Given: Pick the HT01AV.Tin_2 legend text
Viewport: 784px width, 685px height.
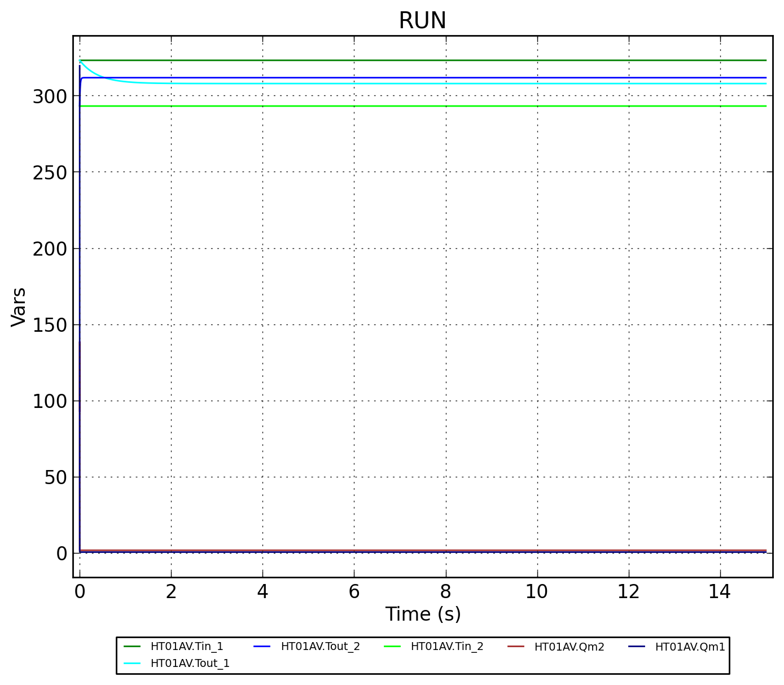Looking at the screenshot, I should click(446, 647).
